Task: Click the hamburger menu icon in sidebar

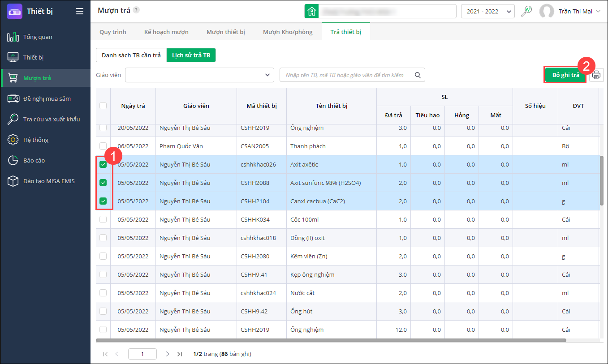Action: coord(80,12)
